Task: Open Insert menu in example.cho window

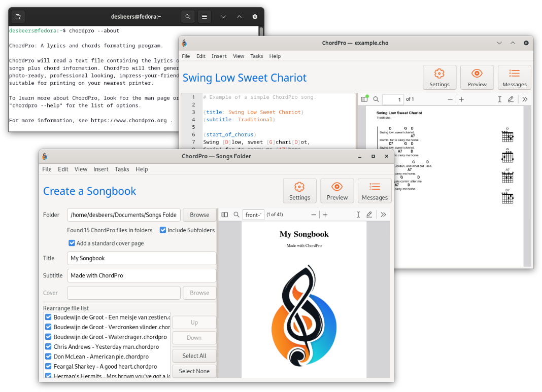Action: point(219,56)
